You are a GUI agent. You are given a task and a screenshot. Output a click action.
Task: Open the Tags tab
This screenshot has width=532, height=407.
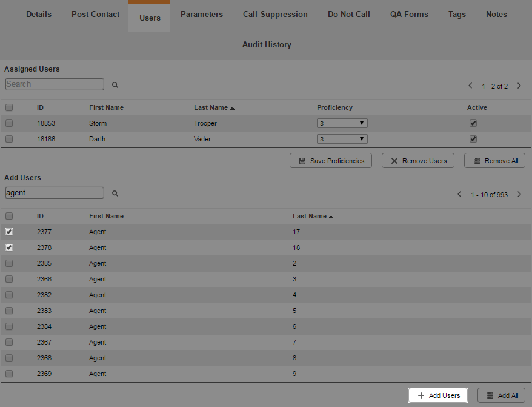457,15
